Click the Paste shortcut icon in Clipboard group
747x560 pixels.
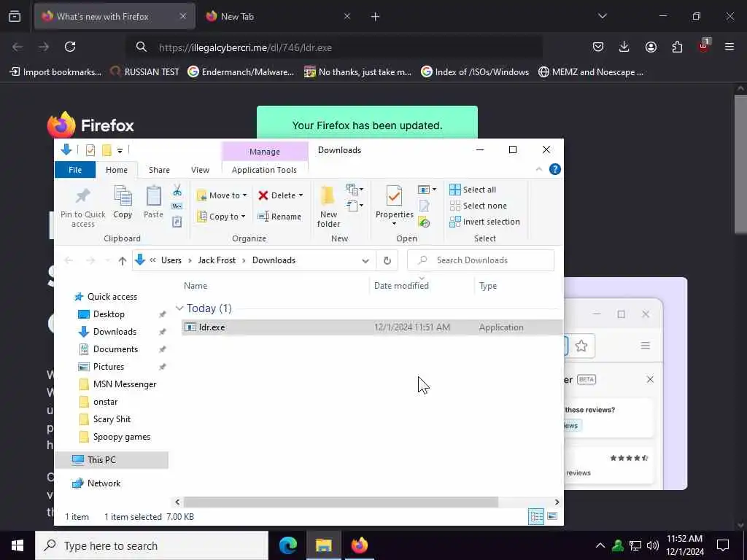(x=177, y=222)
